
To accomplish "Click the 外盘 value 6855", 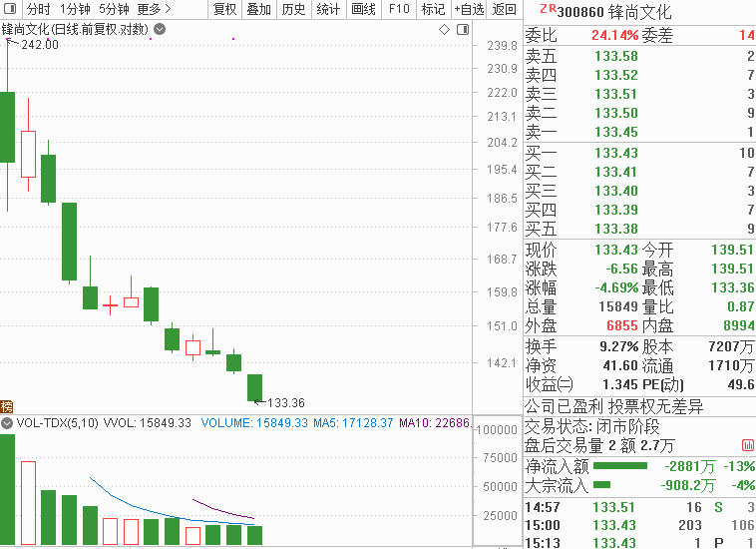I will (x=622, y=325).
